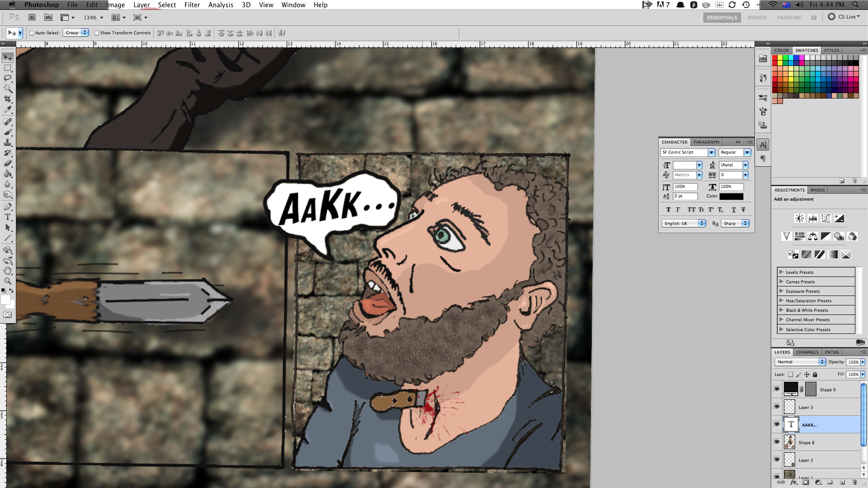Image resolution: width=868 pixels, height=488 pixels.
Task: Add Brightness/Contrast adjustment icon
Action: (x=800, y=218)
